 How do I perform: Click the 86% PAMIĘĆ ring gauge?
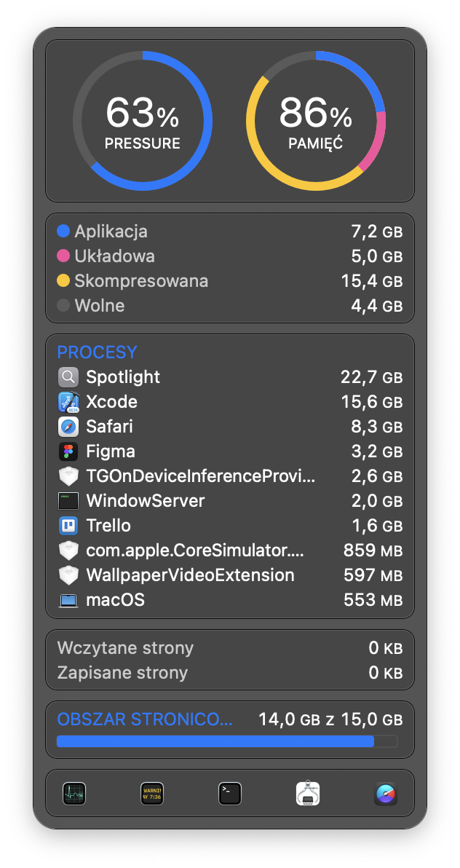click(316, 121)
